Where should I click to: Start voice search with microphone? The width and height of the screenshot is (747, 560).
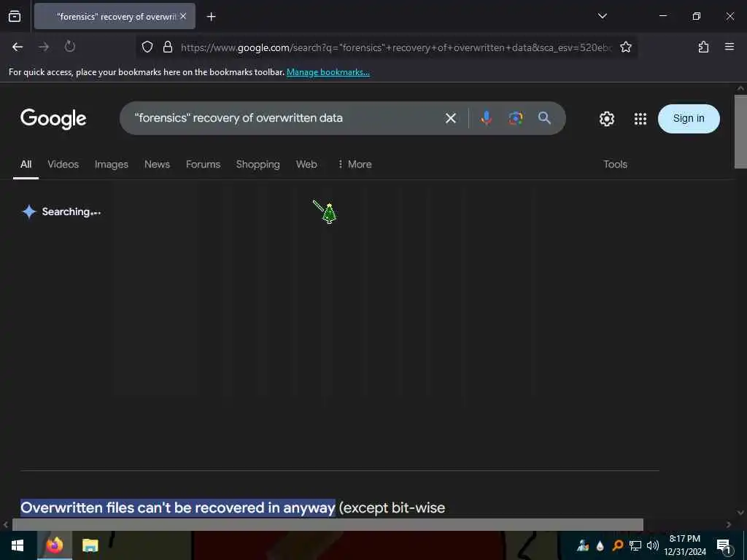(x=486, y=118)
